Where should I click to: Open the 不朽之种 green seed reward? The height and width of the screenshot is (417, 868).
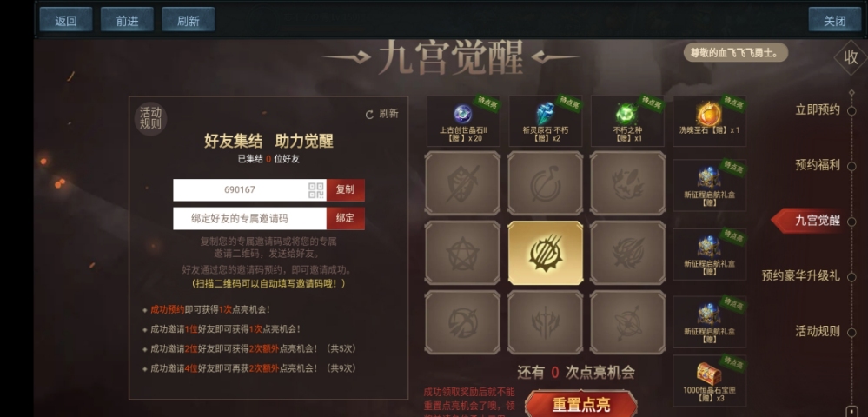click(x=627, y=121)
